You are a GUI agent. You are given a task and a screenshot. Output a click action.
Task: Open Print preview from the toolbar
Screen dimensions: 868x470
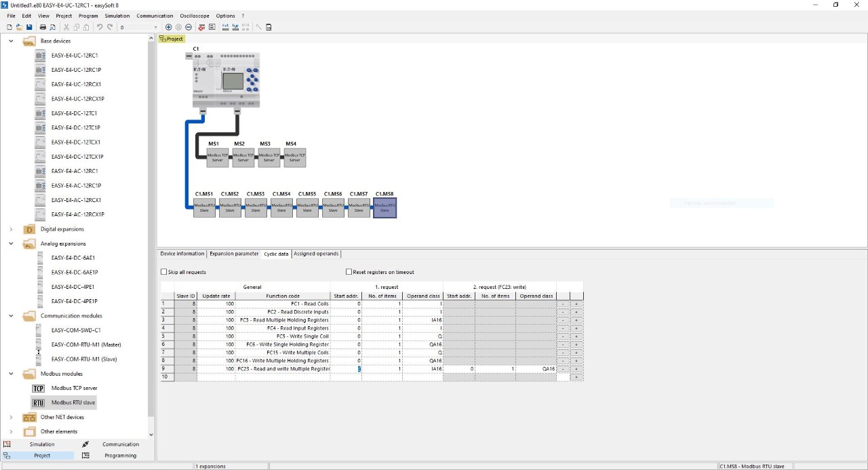(52, 27)
